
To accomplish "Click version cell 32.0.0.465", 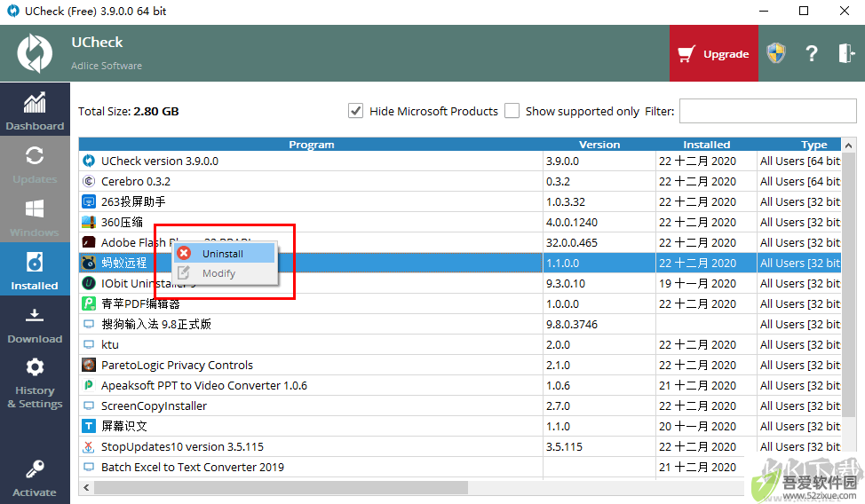I will coord(572,242).
